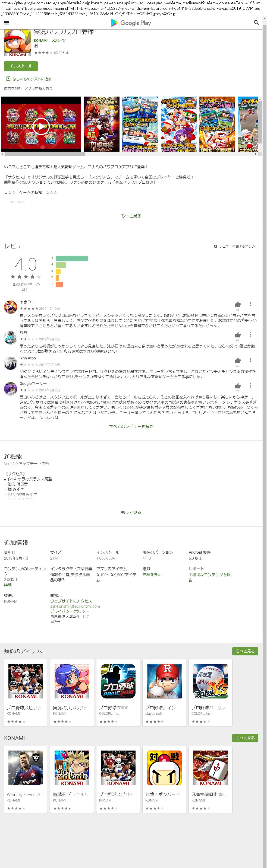Play the promo video thumbnail
The image size is (267, 868).
(41, 124)
